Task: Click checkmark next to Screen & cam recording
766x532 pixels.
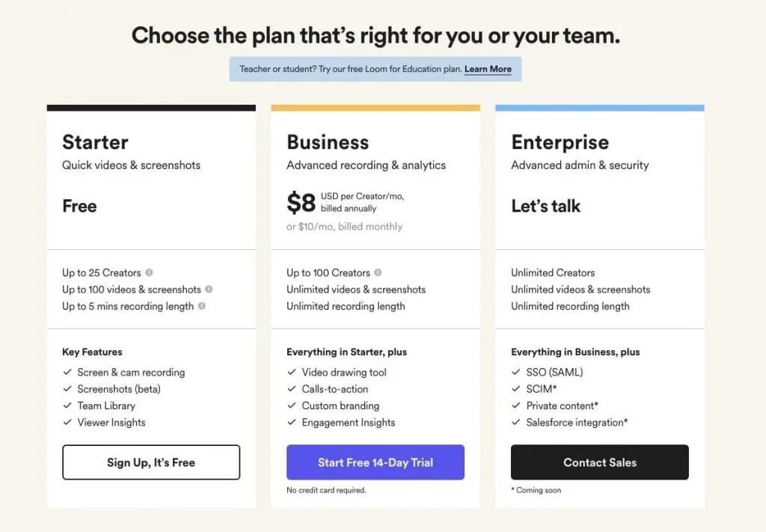Action: click(x=67, y=373)
